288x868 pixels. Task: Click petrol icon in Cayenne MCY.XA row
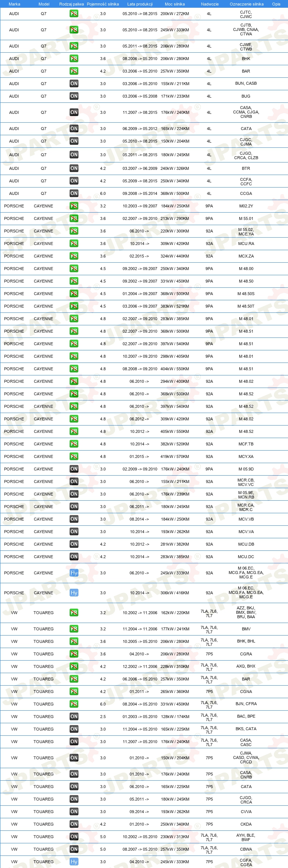(74, 456)
